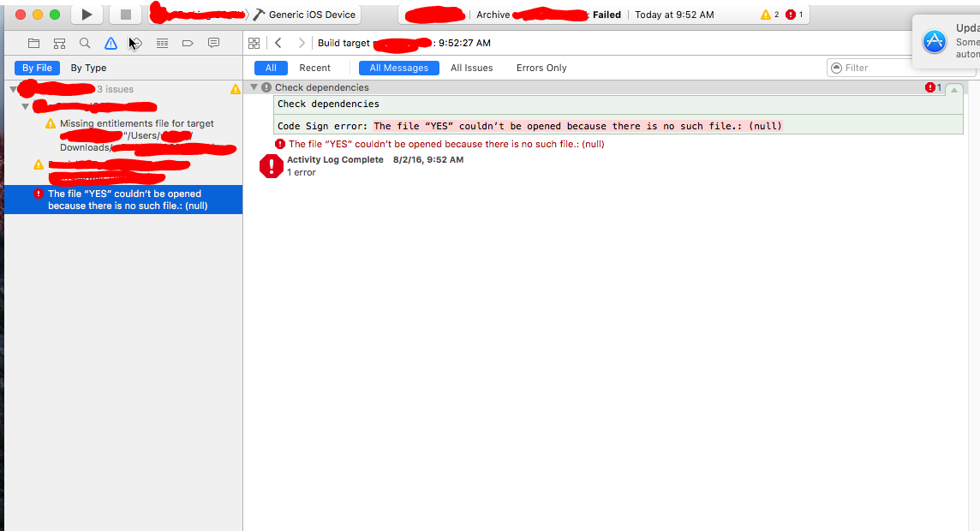This screenshot has width=980, height=531.
Task: Click the Code Sign error transcript line
Action: coord(529,126)
